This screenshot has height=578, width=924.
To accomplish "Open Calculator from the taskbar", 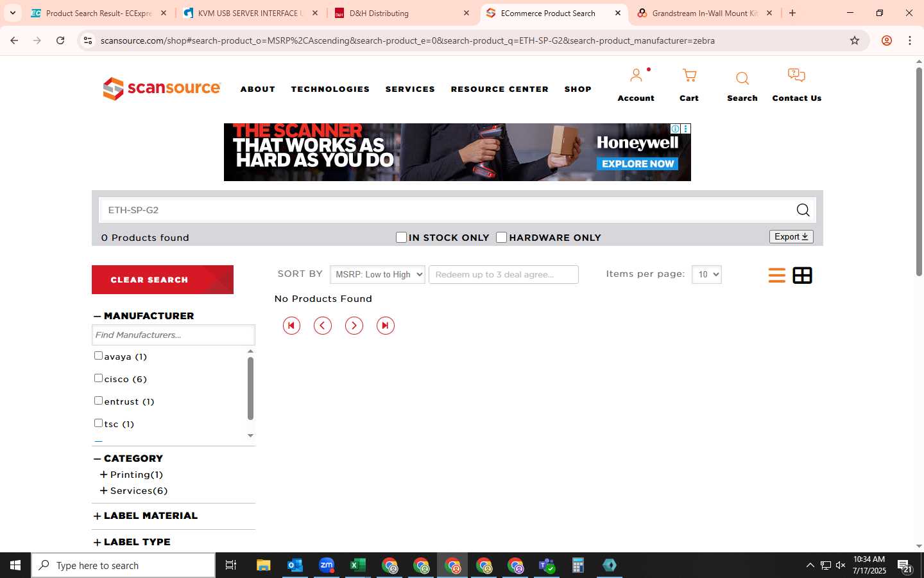I will click(578, 565).
